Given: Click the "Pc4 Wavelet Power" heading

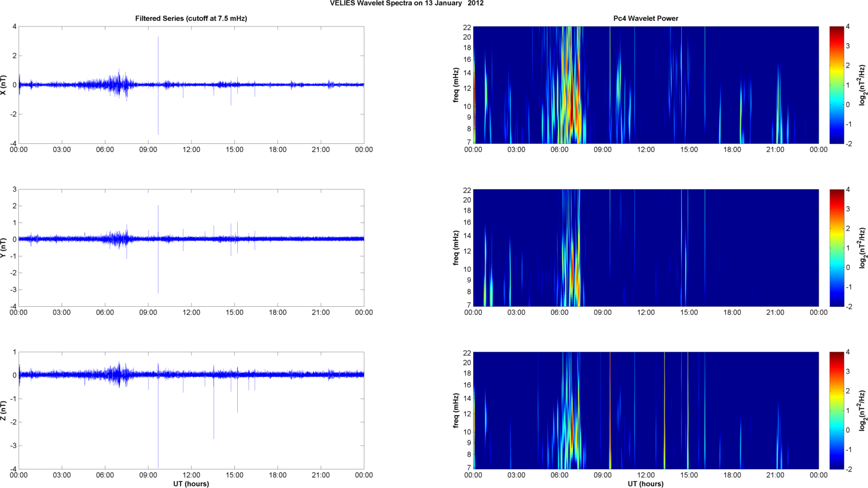Looking at the screenshot, I should (646, 18).
